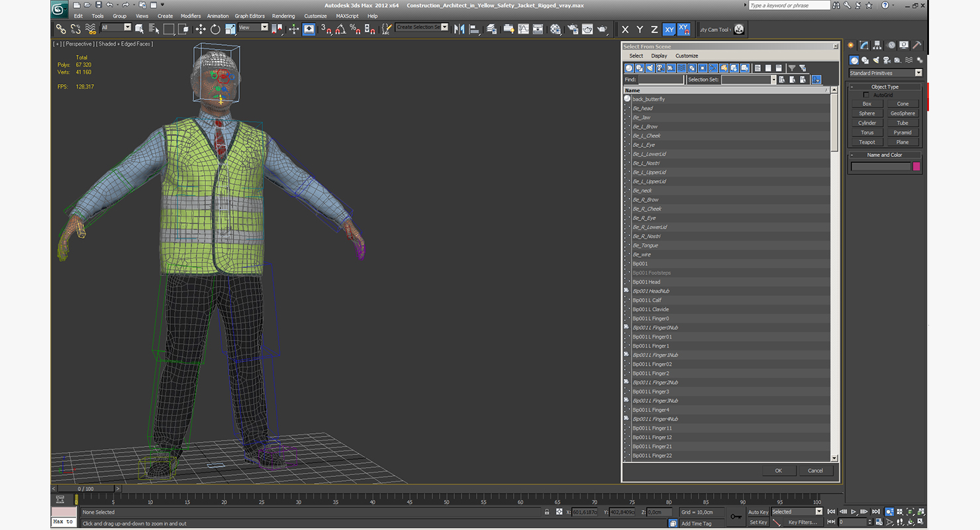Open the Modifiers menu
Viewport: 980px width, 530px height.
191,16
